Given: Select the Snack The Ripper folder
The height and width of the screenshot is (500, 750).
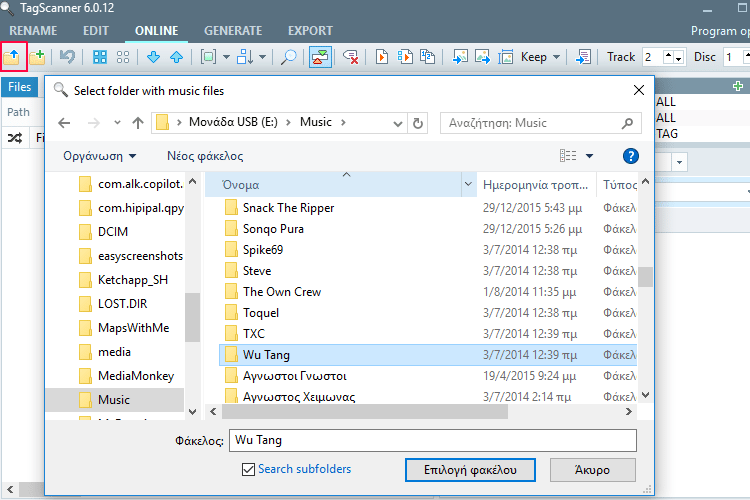Looking at the screenshot, I should click(428, 208).
